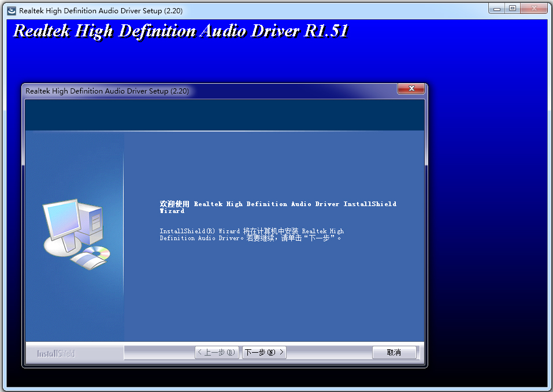553x392 pixels.
Task: Click the 下一步(N) button to continue installation
Action: 264,352
